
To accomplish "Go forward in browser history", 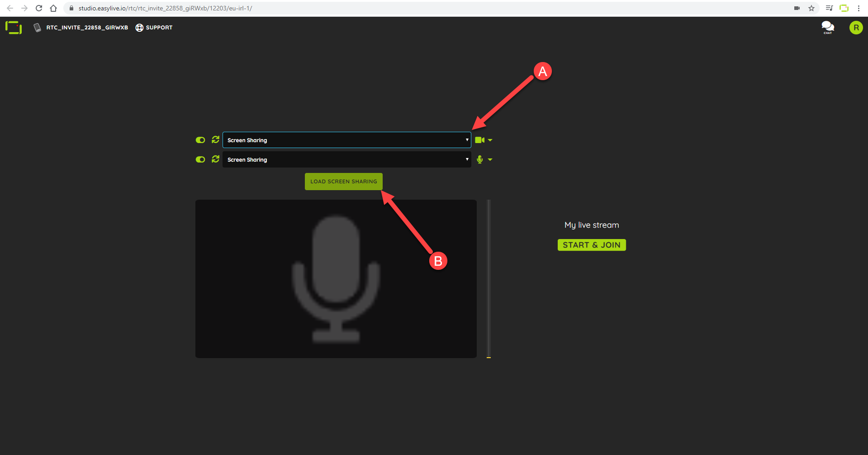I will (x=24, y=8).
